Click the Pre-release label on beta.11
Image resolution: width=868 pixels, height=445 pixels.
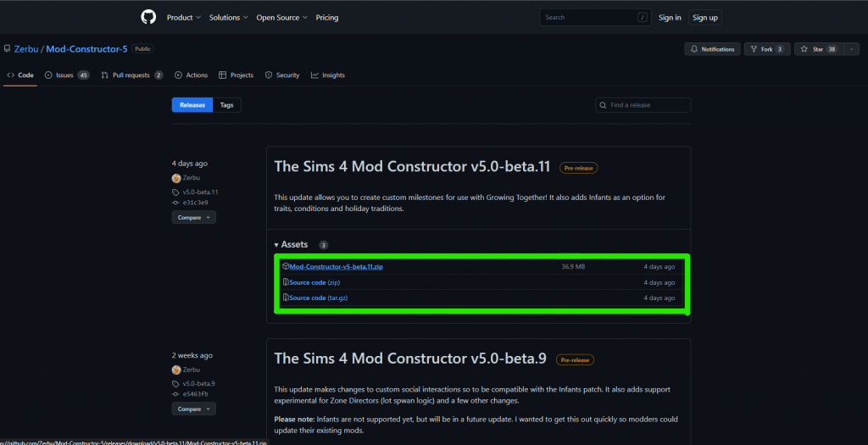click(578, 169)
